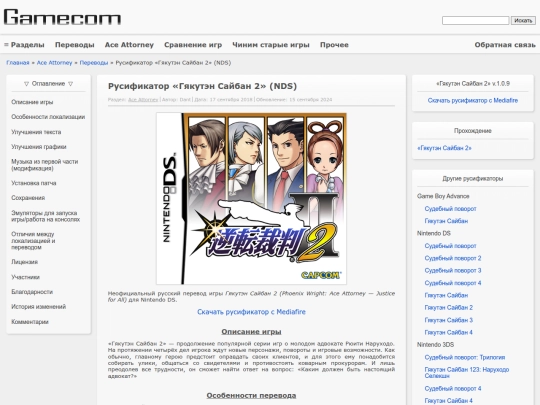540x405 pixels.
Task: Jump to Описание игры in contents
Action: [32, 102]
